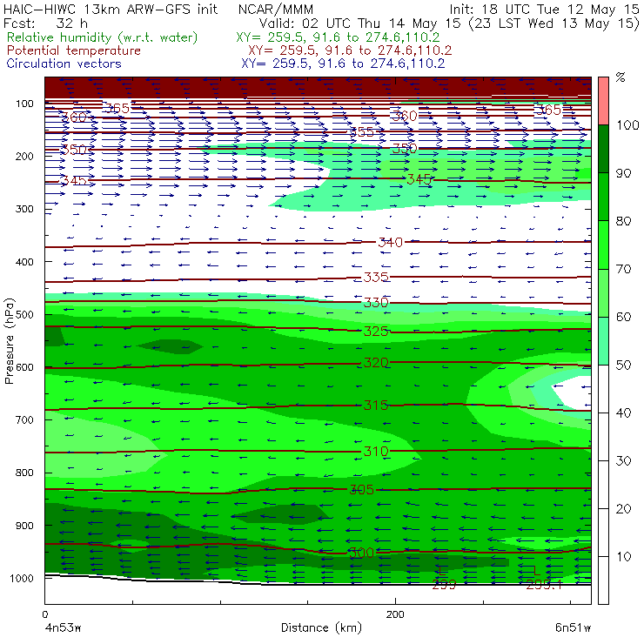Viewport: 644px width, 644px height.
Task: Click the colorbar '30' label
Action: coord(623,461)
